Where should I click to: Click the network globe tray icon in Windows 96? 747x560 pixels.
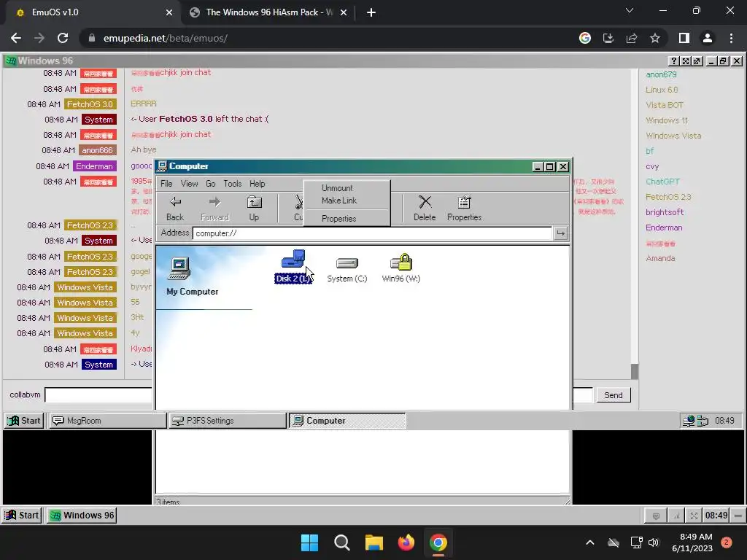(x=689, y=421)
